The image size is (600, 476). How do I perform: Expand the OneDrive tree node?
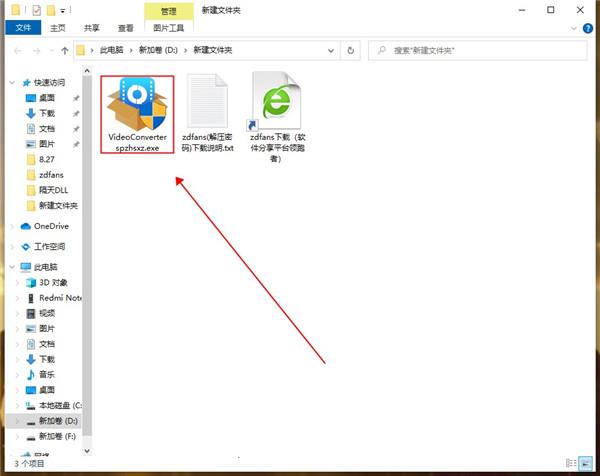point(12,226)
